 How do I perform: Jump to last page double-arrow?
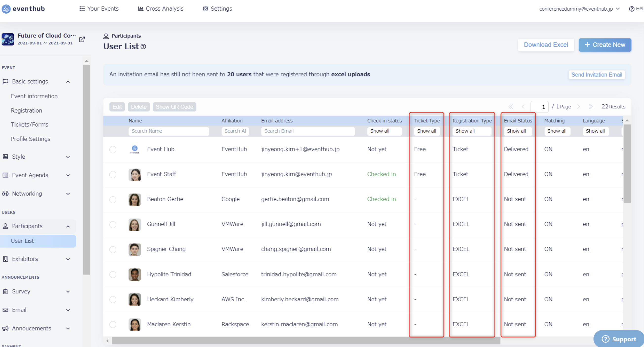click(591, 107)
